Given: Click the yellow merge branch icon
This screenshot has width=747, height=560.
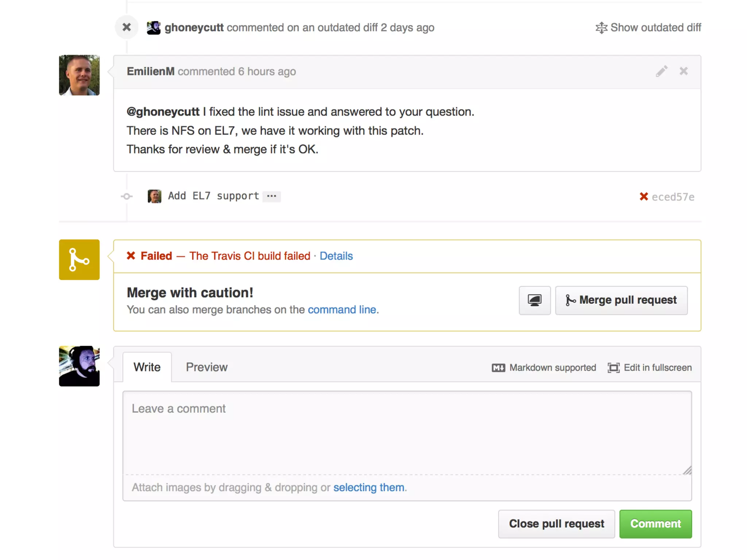Looking at the screenshot, I should (x=79, y=260).
